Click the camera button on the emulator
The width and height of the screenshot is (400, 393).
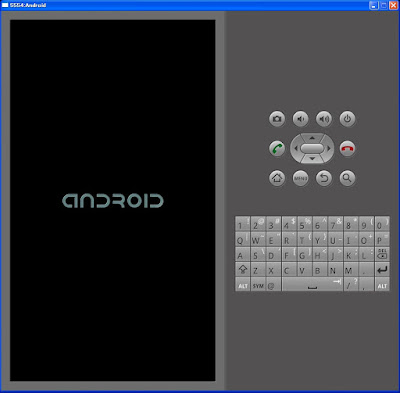[277, 119]
